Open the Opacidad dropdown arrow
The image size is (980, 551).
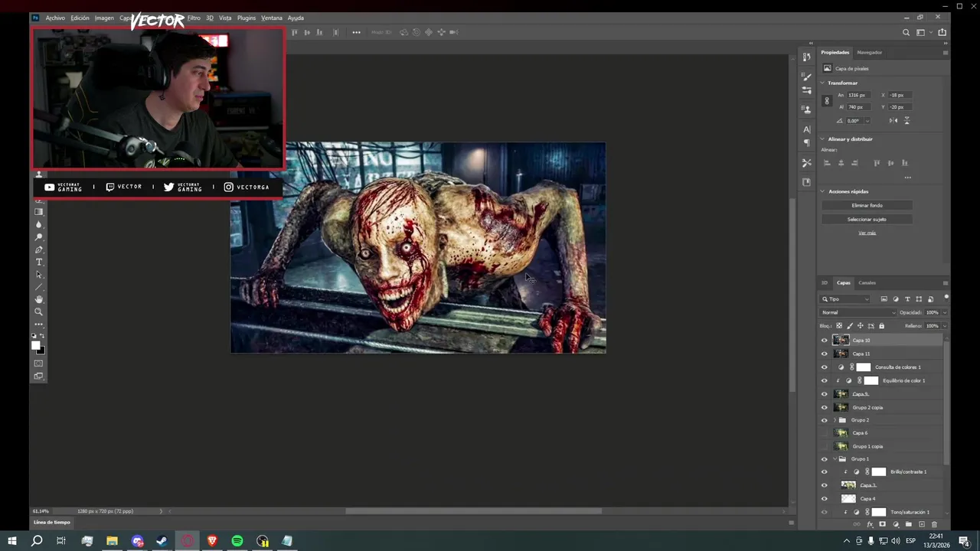pos(944,312)
